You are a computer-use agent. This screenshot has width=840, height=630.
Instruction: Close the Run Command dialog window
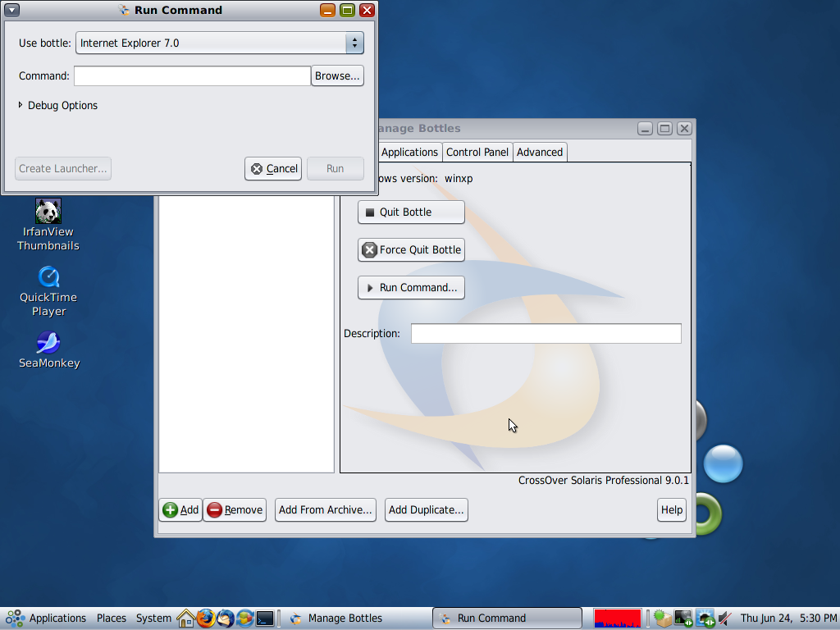(x=367, y=10)
